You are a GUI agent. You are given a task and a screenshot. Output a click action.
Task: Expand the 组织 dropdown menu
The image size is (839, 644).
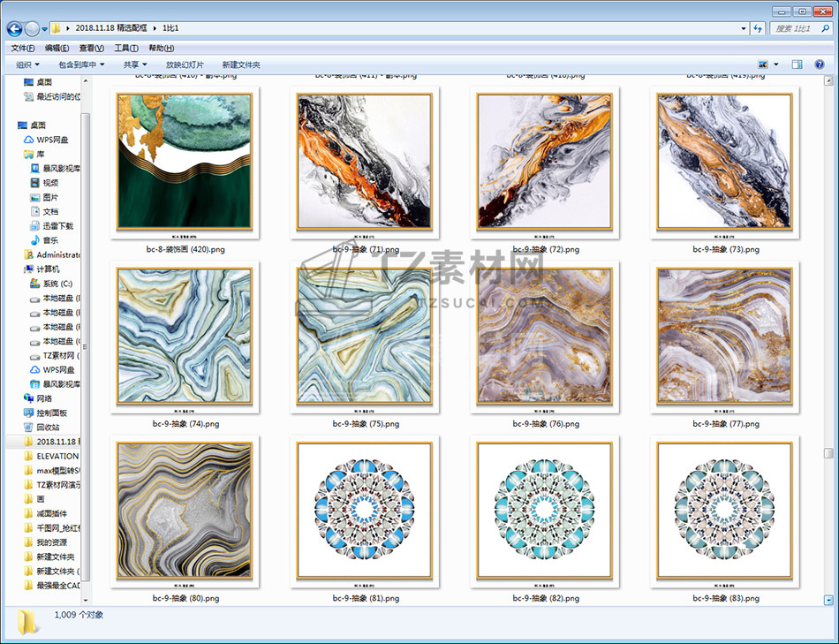tap(28, 64)
